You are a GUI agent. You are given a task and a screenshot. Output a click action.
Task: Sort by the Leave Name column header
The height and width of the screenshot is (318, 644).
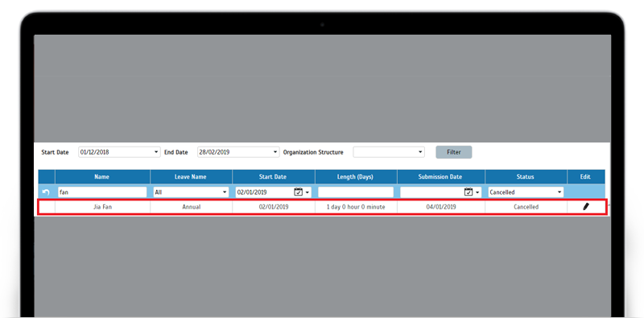(191, 176)
